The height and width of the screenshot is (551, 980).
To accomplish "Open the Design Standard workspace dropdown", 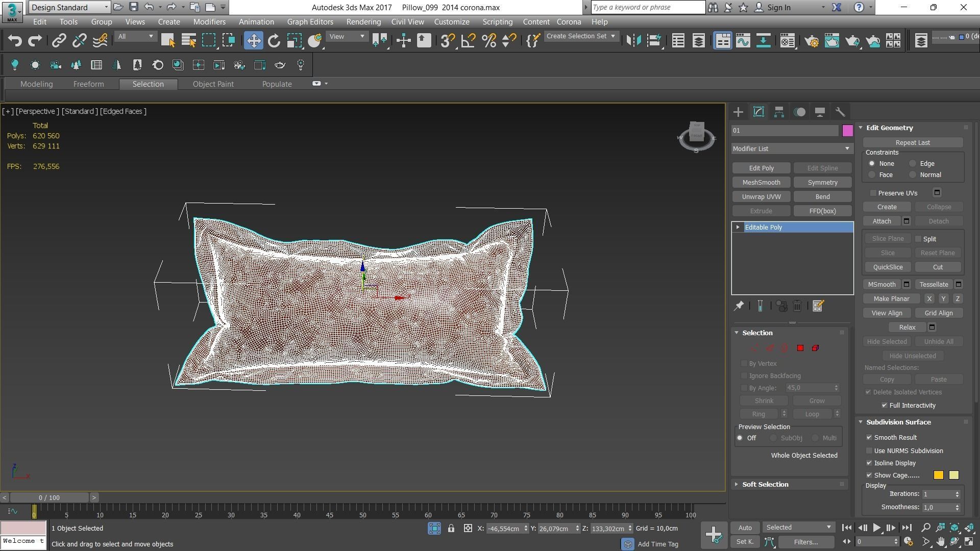I will pos(69,7).
